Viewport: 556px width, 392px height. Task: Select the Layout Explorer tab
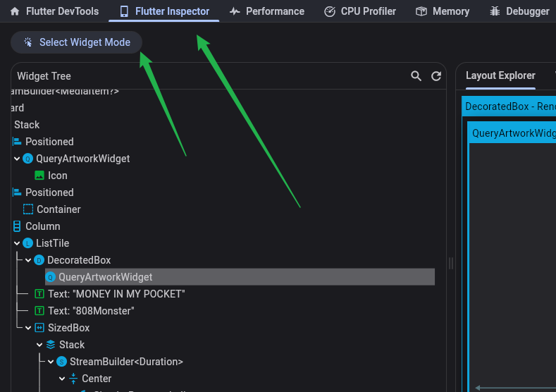[x=500, y=75]
